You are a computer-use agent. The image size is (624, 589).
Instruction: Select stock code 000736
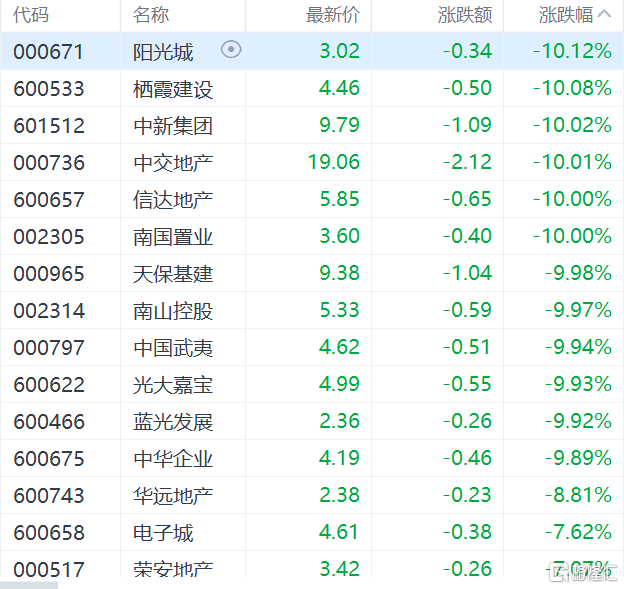pyautogui.click(x=49, y=163)
